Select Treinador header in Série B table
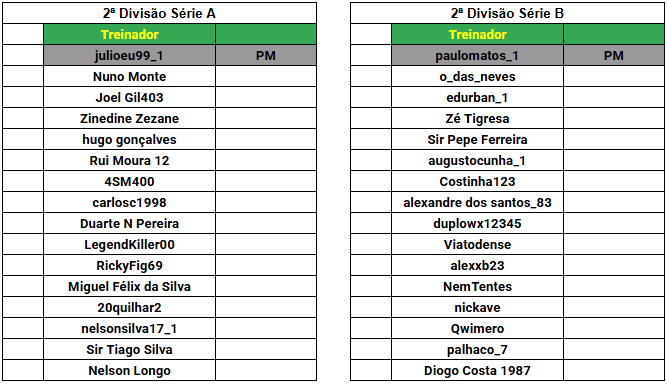The image size is (668, 385). pos(478,34)
